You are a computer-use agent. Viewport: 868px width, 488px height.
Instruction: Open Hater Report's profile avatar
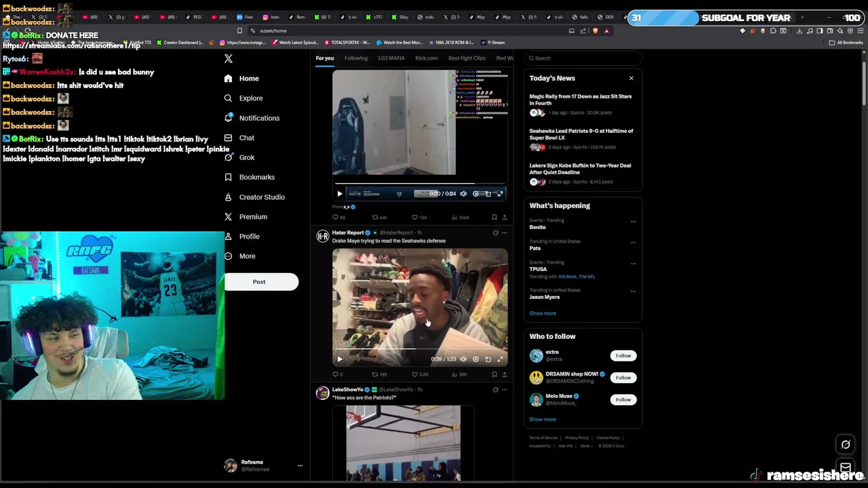[323, 236]
